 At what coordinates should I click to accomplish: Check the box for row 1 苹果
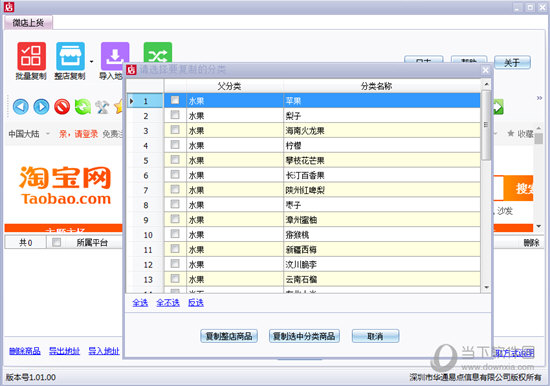175,100
